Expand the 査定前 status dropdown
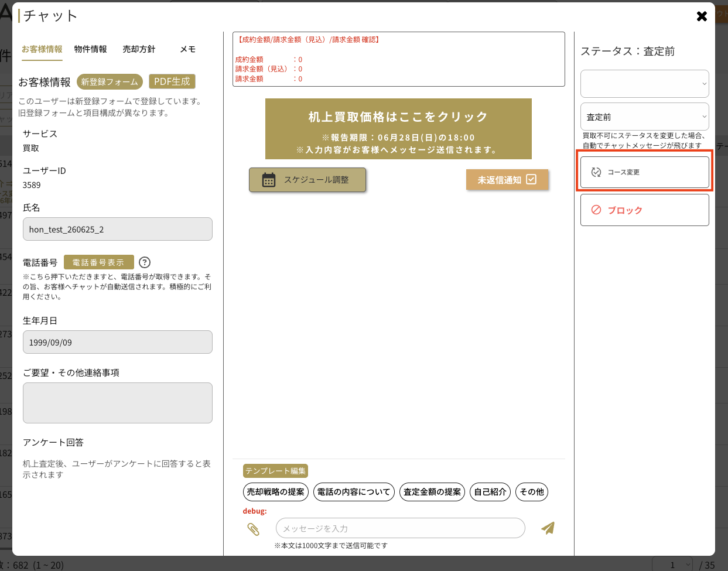728x571 pixels. [644, 117]
